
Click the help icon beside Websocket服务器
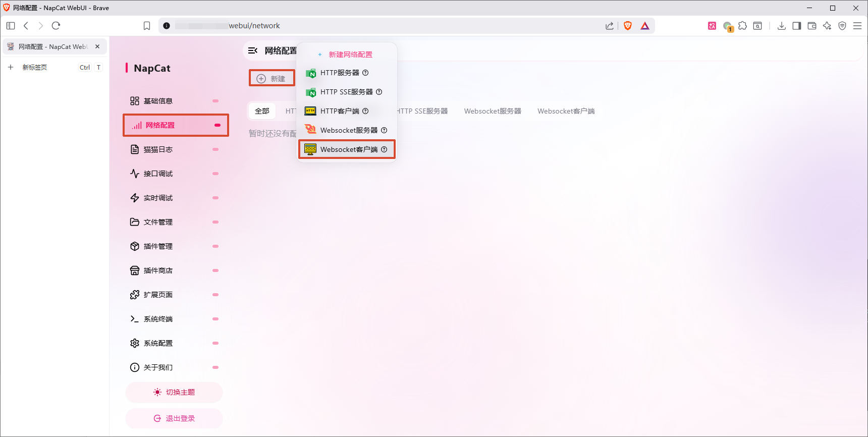[384, 130]
